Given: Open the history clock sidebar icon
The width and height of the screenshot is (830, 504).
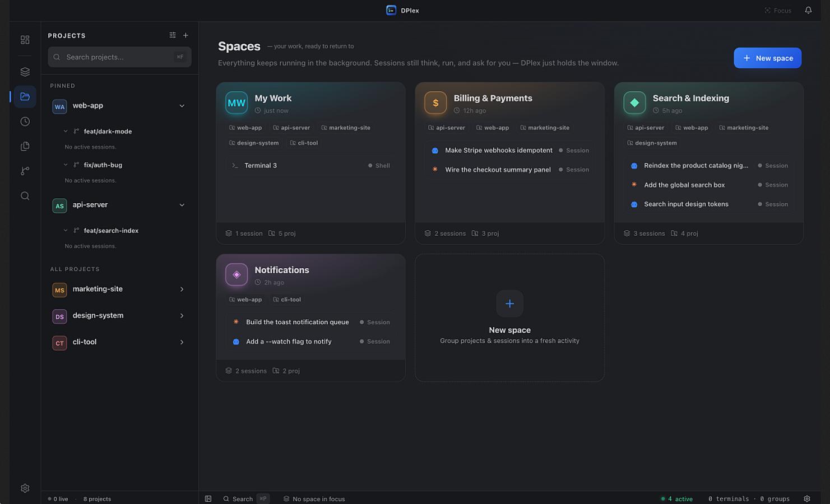Looking at the screenshot, I should pyautogui.click(x=25, y=122).
